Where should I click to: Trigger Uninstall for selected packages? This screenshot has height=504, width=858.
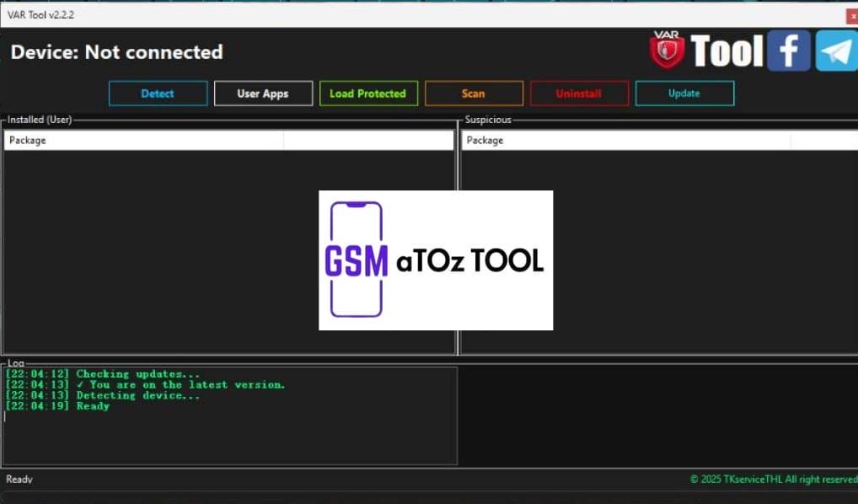[579, 94]
